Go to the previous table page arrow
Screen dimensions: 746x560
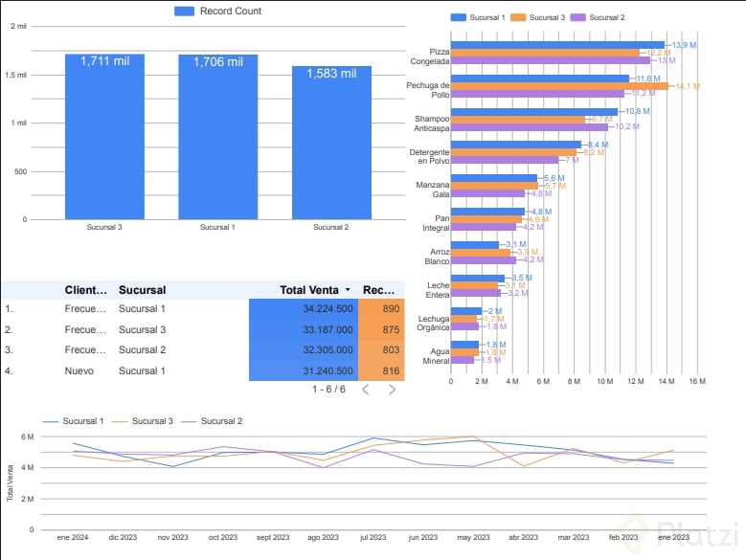click(366, 390)
